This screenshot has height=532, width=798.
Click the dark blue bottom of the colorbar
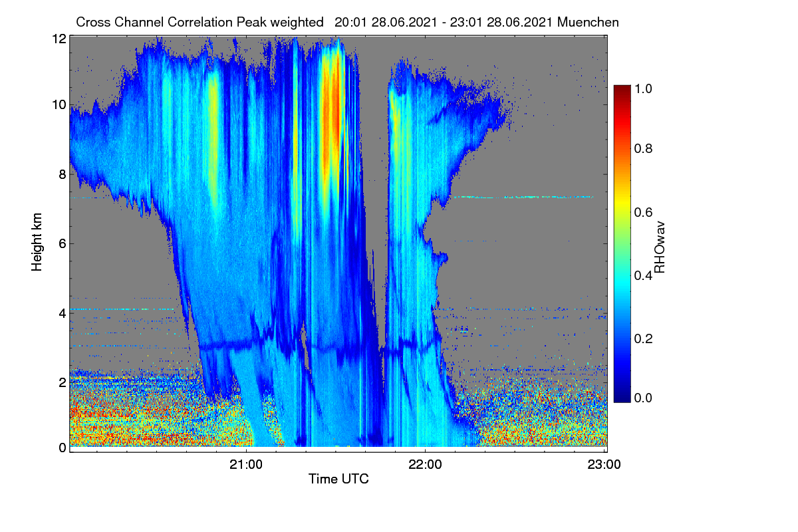pos(622,396)
